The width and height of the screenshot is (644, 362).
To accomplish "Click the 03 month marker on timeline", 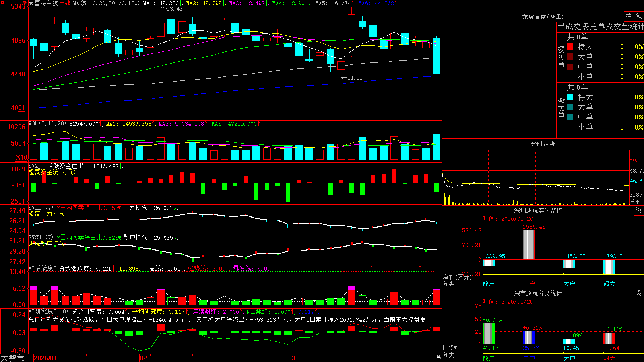I will pos(292,358).
